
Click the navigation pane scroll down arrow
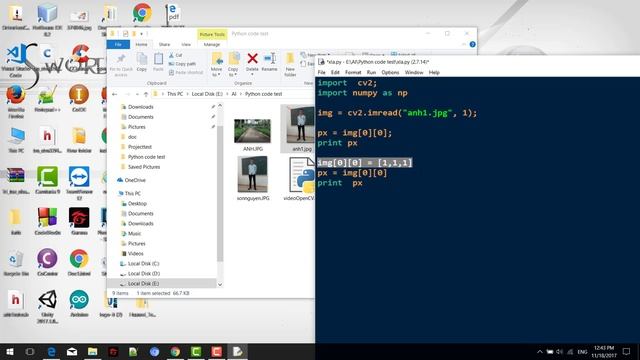(x=220, y=284)
